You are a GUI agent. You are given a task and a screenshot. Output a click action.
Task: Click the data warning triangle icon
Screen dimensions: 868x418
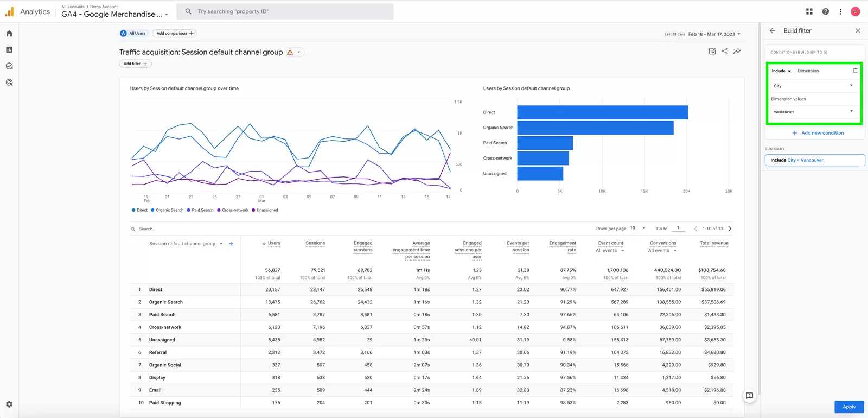(290, 52)
